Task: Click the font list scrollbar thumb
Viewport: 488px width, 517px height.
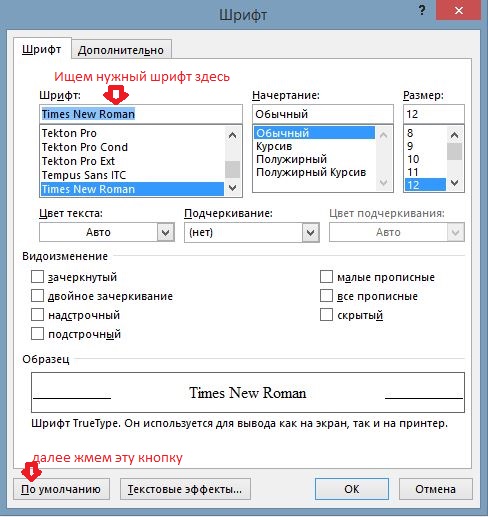Action: (232, 169)
